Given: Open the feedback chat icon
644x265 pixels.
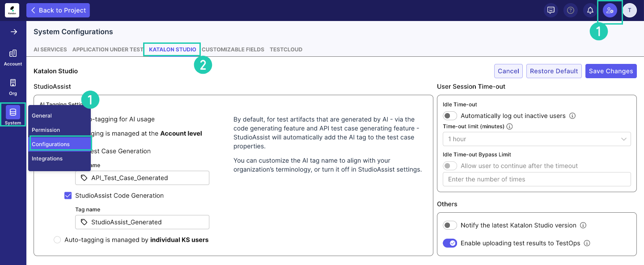Looking at the screenshot, I should point(551,10).
